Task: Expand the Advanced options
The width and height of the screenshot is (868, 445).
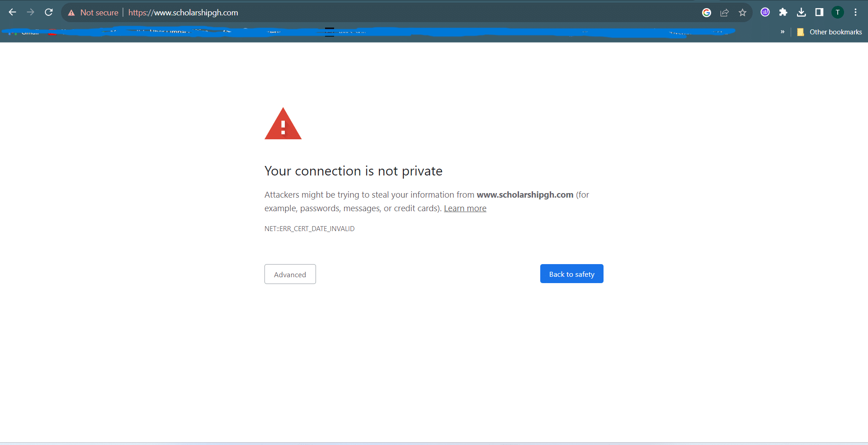Action: point(290,275)
